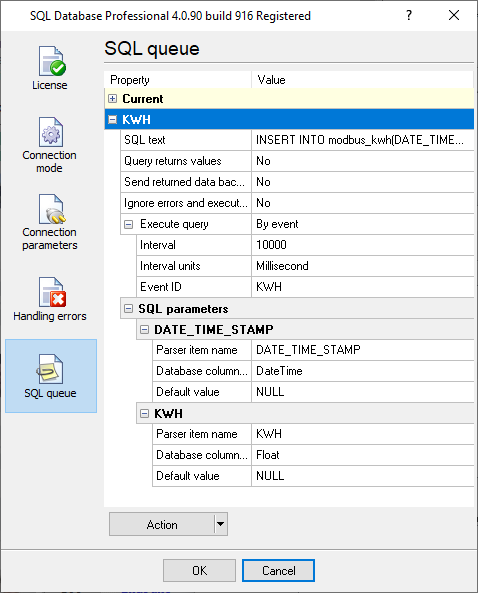This screenshot has height=593, width=478.
Task: Select the SQL text value INSERT INTO
Action: click(x=362, y=140)
